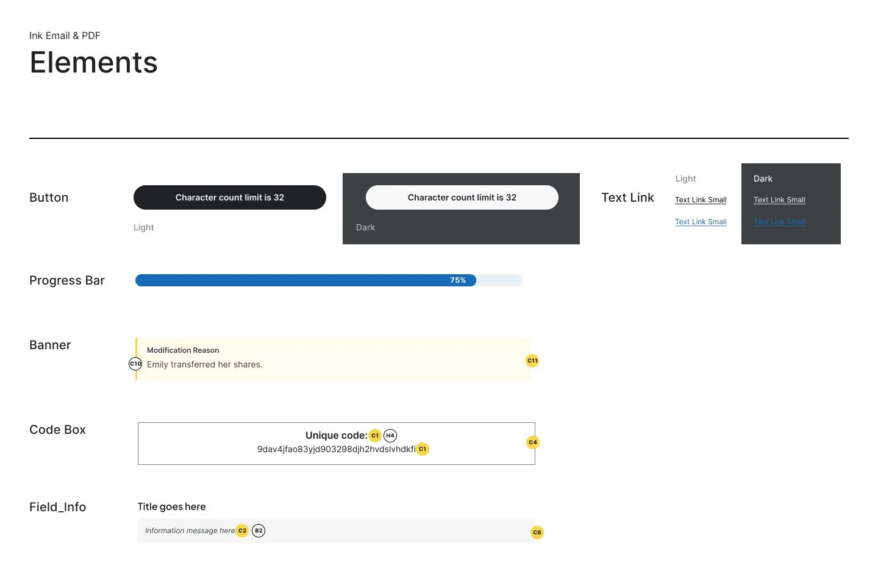Screen dimensions: 878x588
Task: Click the H4 badge in the code box
Action: coord(390,436)
